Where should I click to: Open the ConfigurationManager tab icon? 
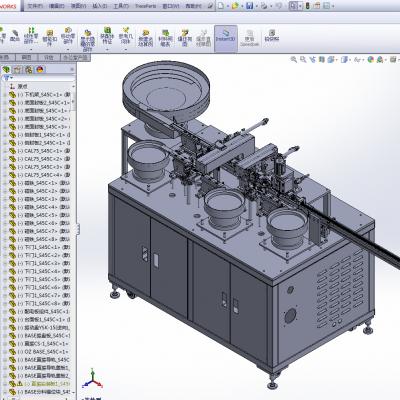tap(29, 69)
